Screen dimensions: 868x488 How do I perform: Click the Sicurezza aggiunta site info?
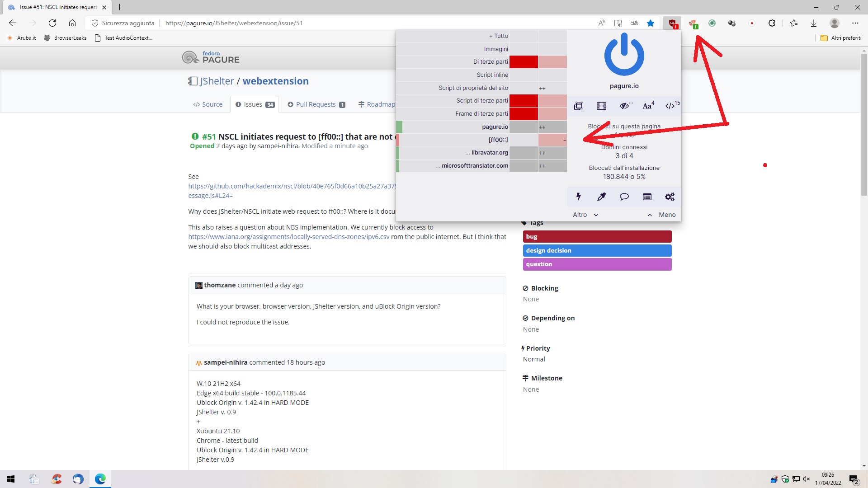pyautogui.click(x=123, y=23)
